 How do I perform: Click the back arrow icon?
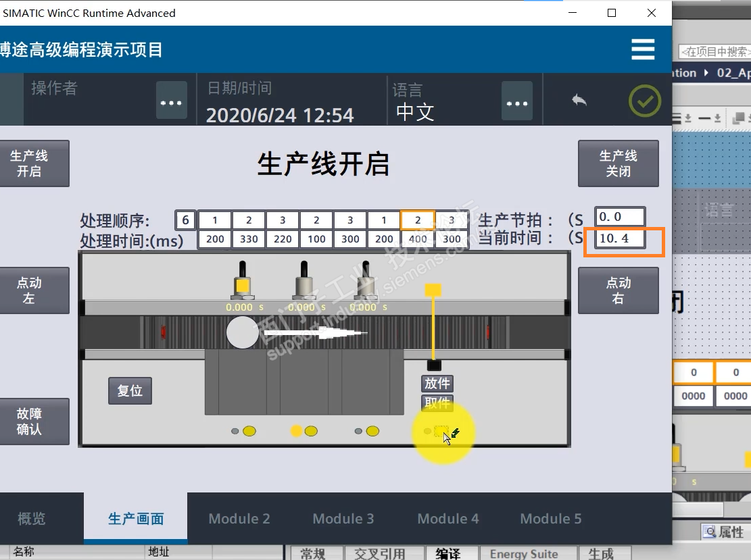tap(579, 100)
